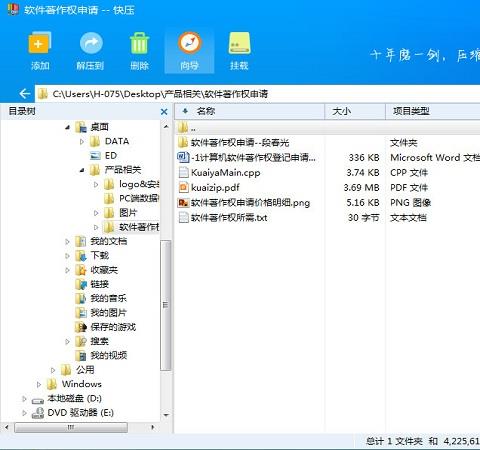This screenshot has width=480, height=450.
Task: Click the tree scroll up arrow
Action: (x=166, y=127)
